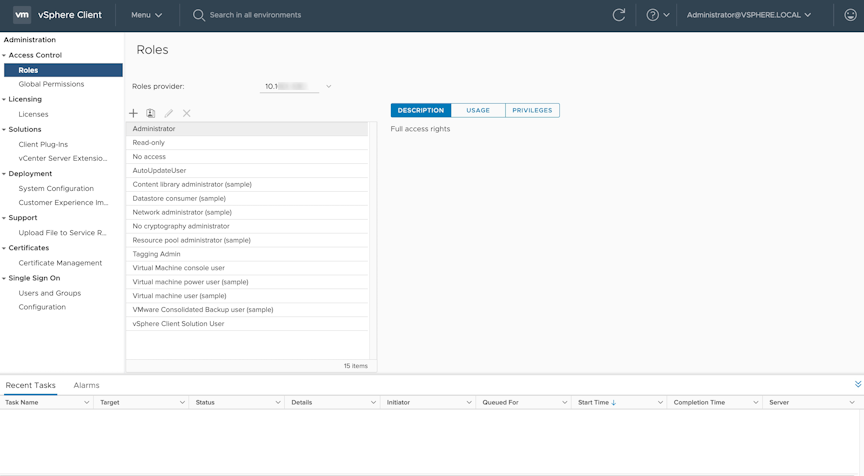Collapse Support section

tap(4, 218)
